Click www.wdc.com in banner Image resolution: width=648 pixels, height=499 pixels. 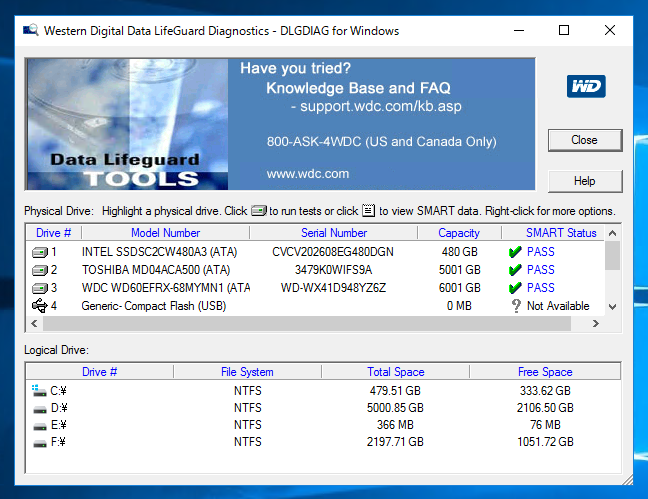(x=307, y=174)
